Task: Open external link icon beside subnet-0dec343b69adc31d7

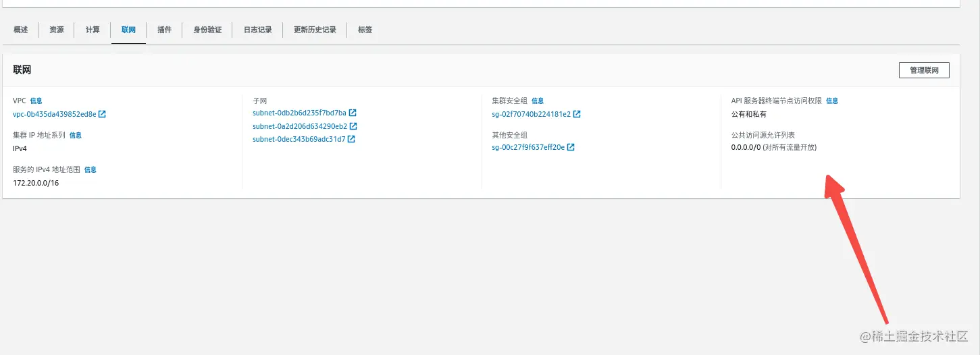Action: tap(351, 139)
